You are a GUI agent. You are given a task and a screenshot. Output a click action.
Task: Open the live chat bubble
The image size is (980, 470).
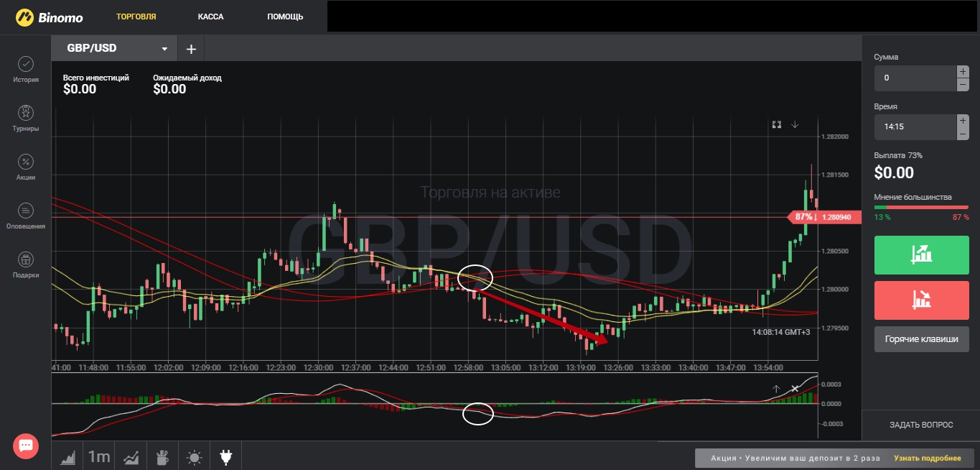pos(26,446)
